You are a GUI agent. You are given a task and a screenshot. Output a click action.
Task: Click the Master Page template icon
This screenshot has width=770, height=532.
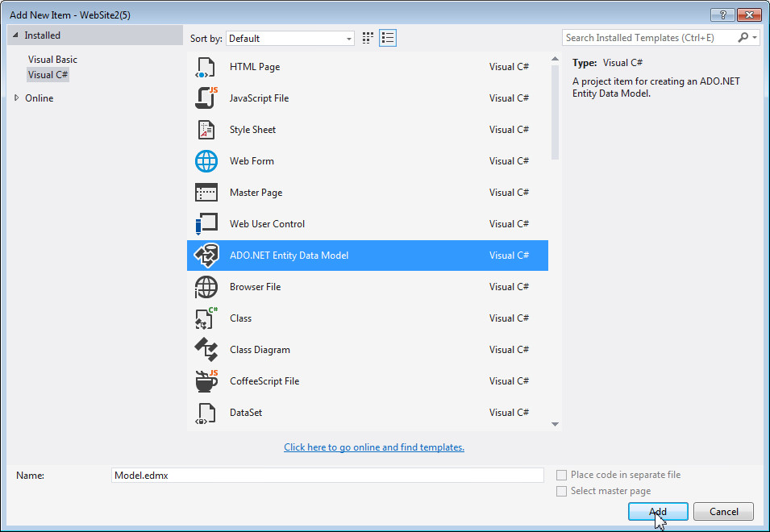click(x=206, y=192)
